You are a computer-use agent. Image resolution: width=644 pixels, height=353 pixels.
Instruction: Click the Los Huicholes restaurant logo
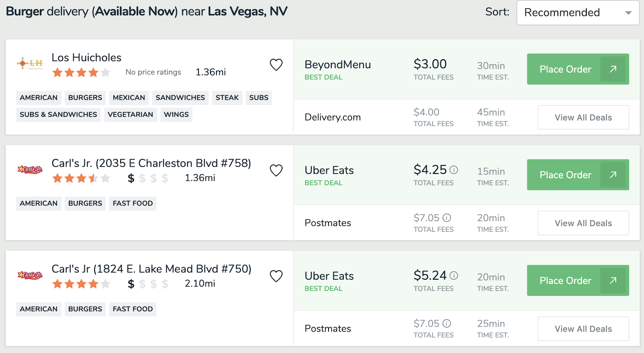pyautogui.click(x=30, y=63)
